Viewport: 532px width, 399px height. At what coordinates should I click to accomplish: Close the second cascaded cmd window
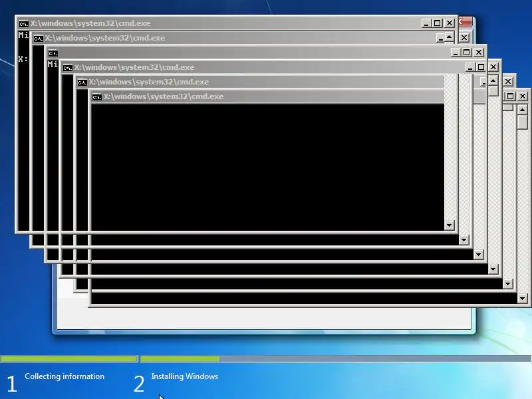pos(464,38)
